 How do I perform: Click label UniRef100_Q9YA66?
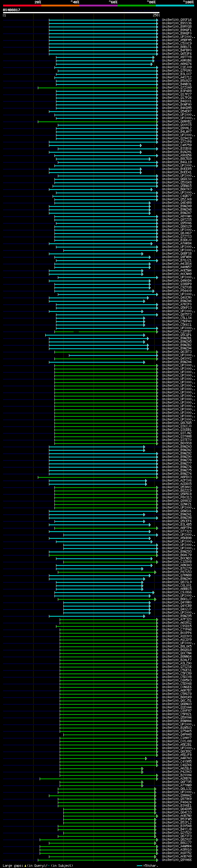(177, 860)
